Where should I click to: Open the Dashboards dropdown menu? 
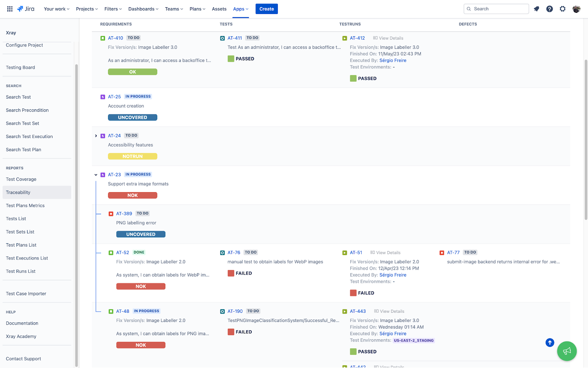click(x=143, y=9)
